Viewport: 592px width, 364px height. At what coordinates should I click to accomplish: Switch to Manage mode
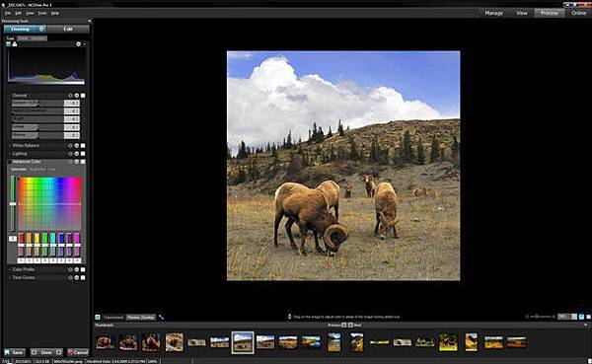tap(494, 13)
